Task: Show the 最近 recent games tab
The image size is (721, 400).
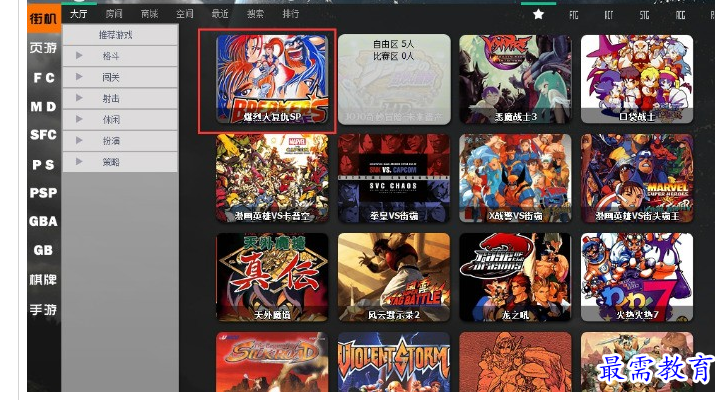Action: coord(220,14)
